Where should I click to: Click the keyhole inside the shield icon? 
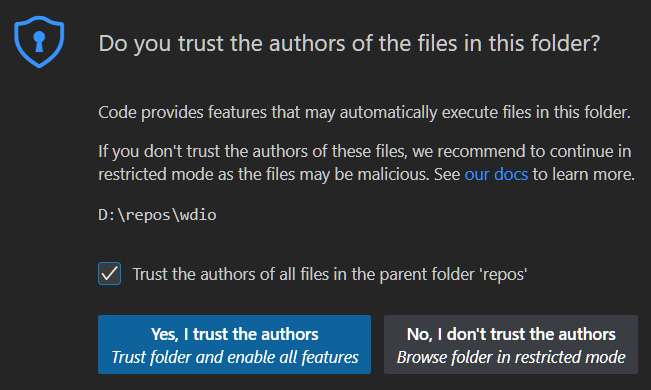click(39, 42)
